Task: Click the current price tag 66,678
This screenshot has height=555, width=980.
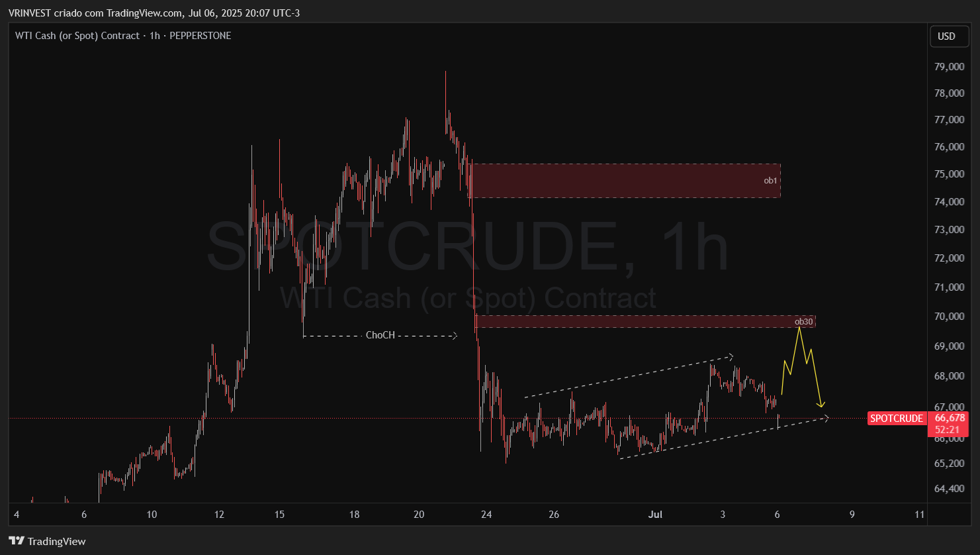Action: tap(950, 418)
